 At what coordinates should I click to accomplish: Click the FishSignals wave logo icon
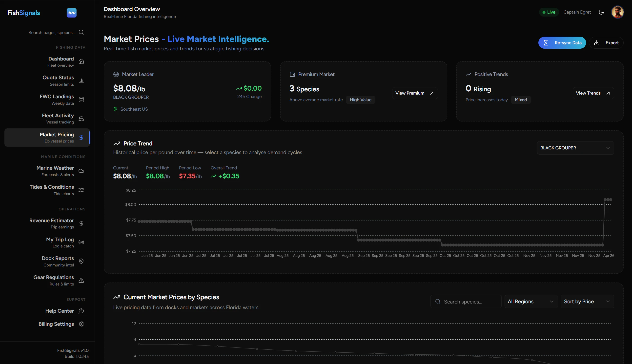pyautogui.click(x=72, y=13)
